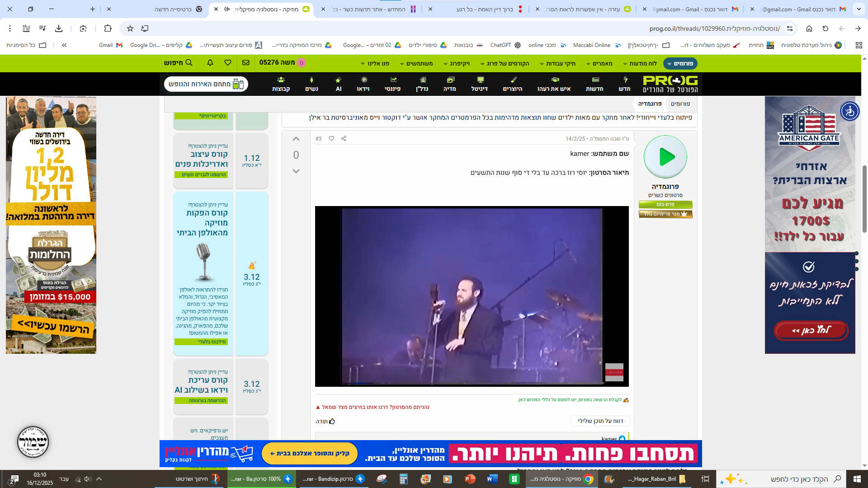Screen dimensions: 868x488
Task: Click the accessibility wheelchair icon
Action: pyautogui.click(x=849, y=111)
